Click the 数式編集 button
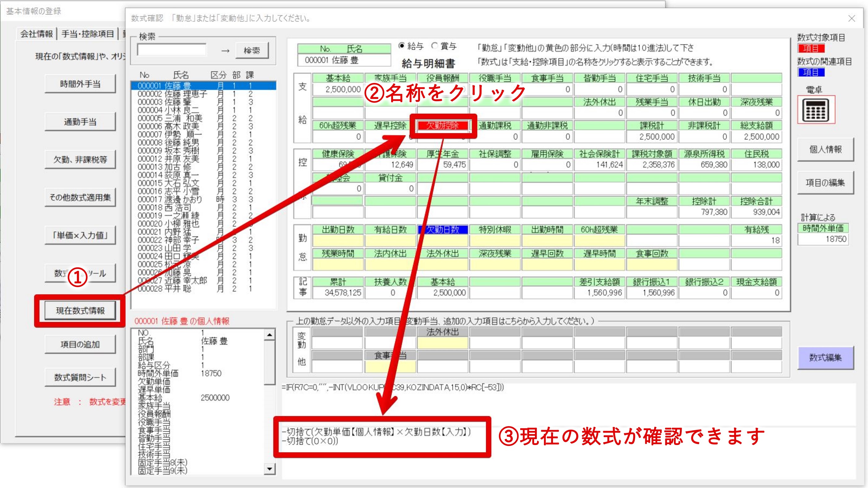 [x=825, y=358]
